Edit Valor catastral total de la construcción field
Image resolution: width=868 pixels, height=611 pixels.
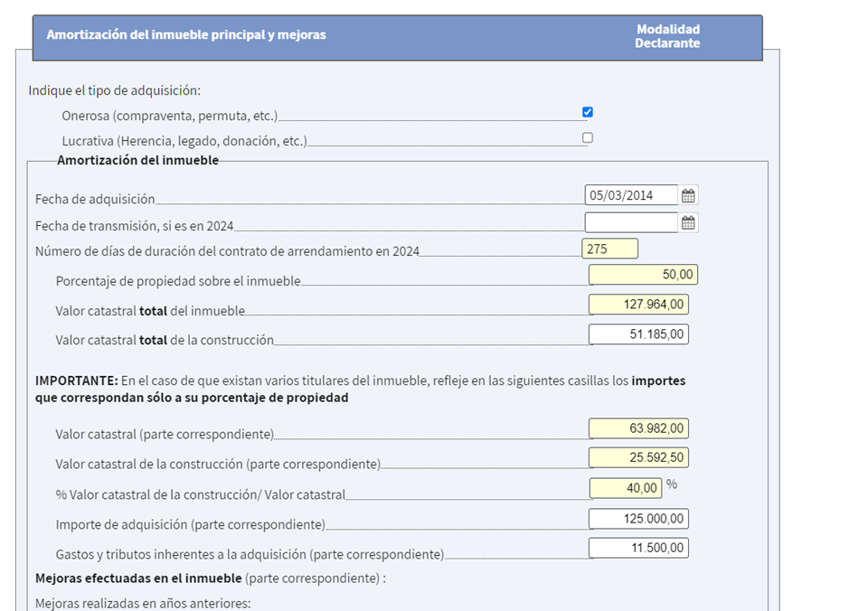coord(639,334)
